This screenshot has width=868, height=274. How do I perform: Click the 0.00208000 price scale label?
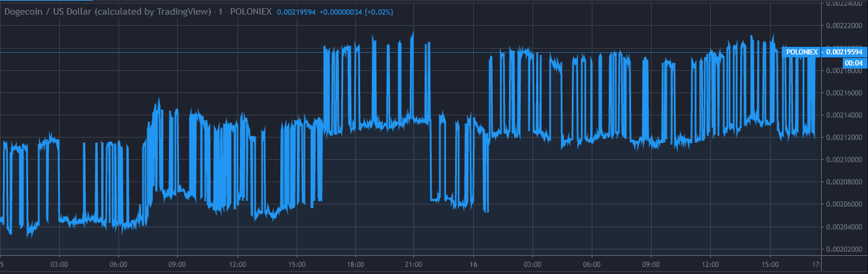tap(844, 181)
